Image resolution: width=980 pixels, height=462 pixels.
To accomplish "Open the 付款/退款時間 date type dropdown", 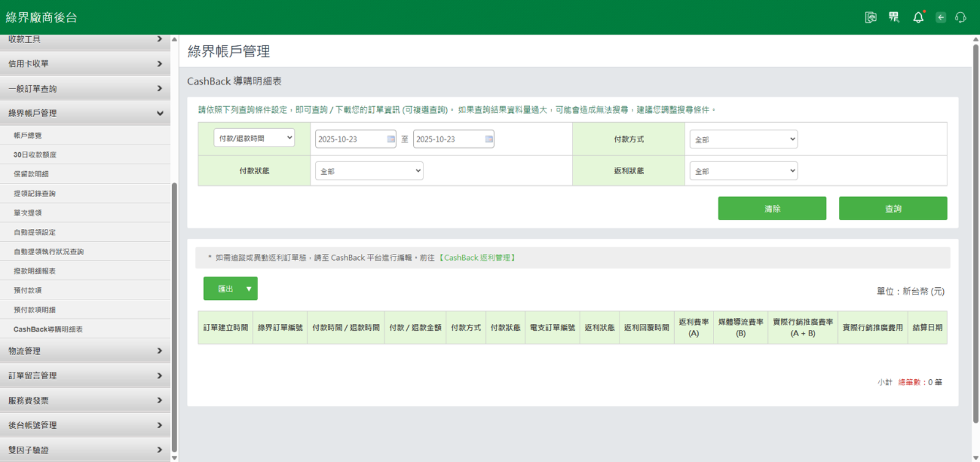I will (254, 138).
